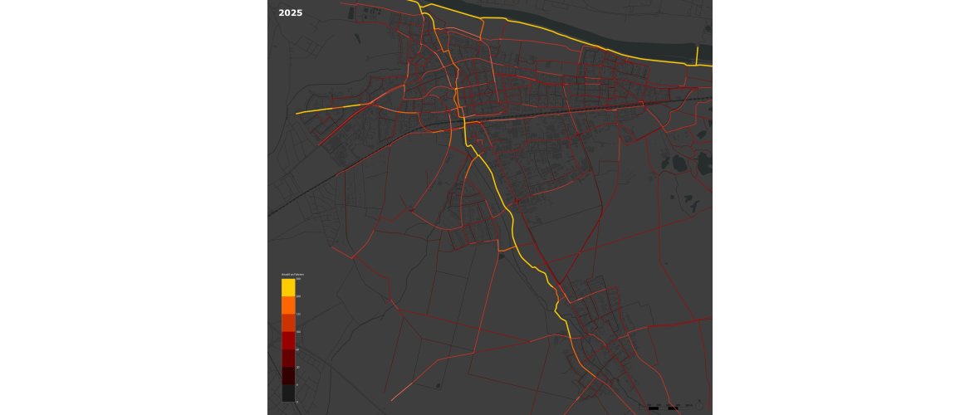Select the bright orange legend swatch
This screenshot has height=415, width=980.
[288, 305]
